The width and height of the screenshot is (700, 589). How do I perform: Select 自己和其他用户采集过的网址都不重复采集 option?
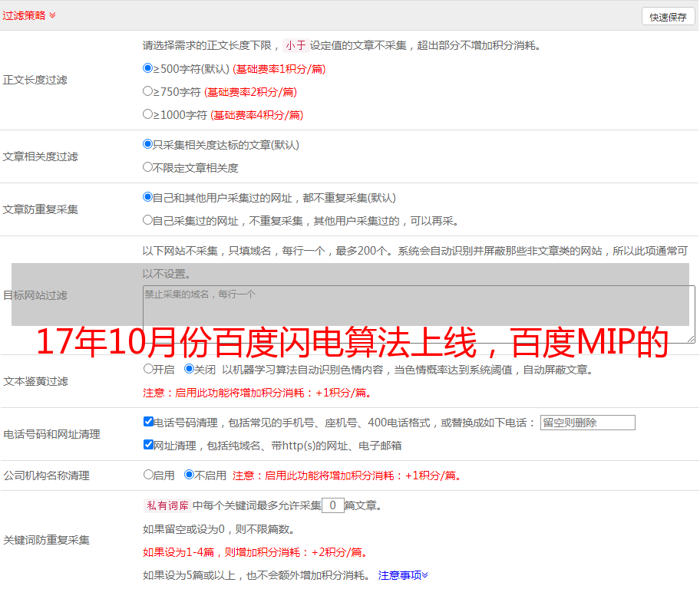(x=148, y=197)
